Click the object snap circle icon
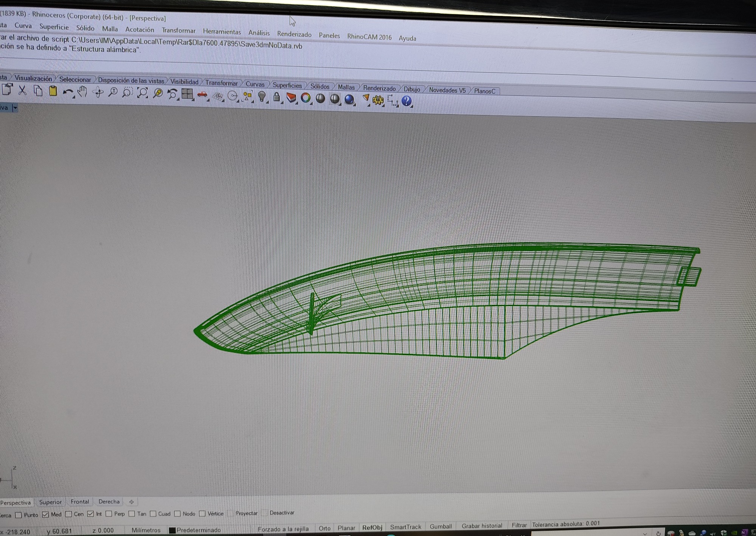The height and width of the screenshot is (536, 756). pos(233,96)
